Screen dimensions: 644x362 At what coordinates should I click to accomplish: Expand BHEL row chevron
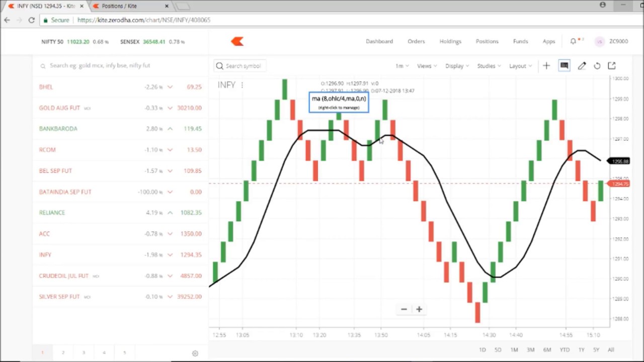pos(170,87)
